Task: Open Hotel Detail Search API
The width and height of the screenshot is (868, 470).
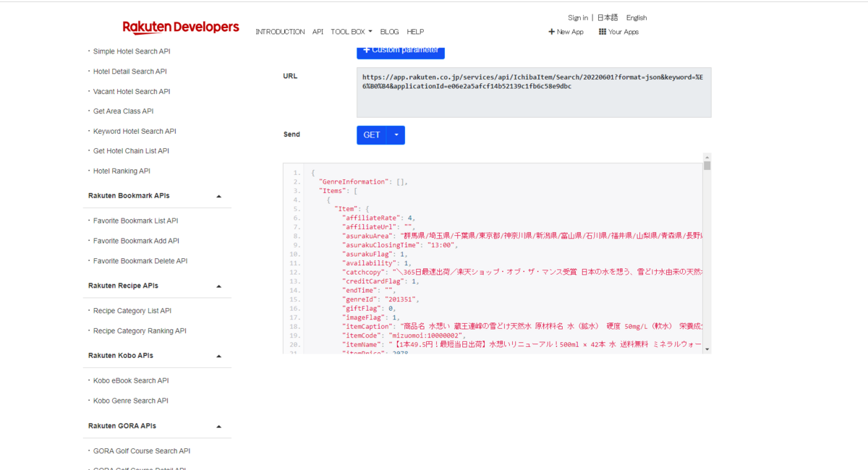Action: coord(130,72)
